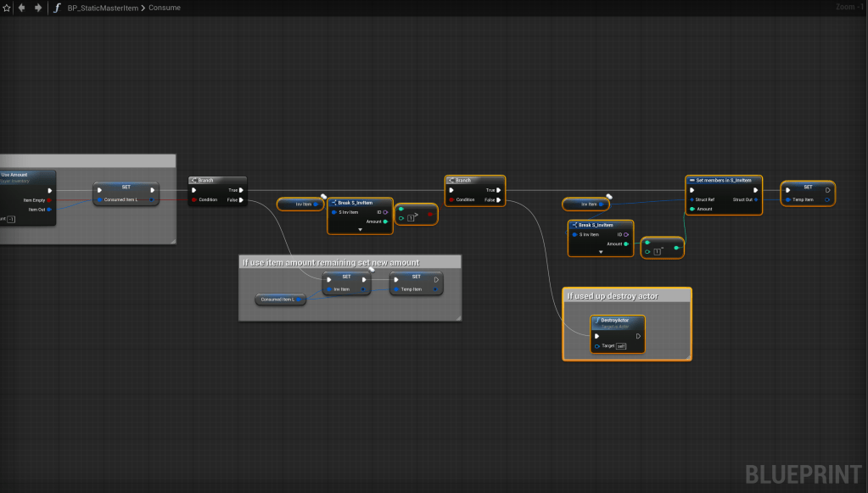Image resolution: width=868 pixels, height=493 pixels.
Task: Click the Consume breadcrumb label
Action: click(x=165, y=8)
